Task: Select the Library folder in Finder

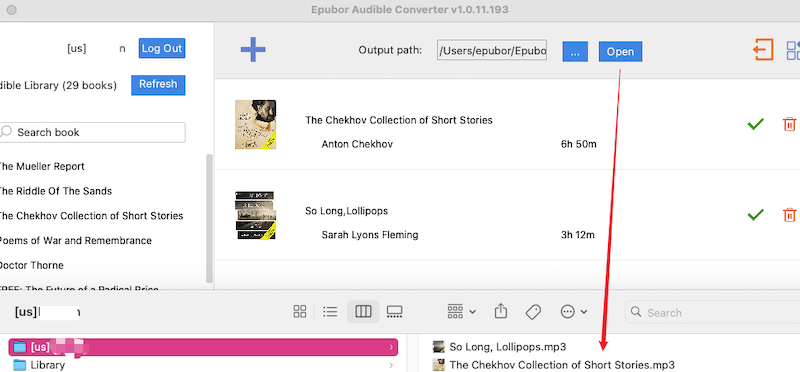Action: tap(47, 365)
